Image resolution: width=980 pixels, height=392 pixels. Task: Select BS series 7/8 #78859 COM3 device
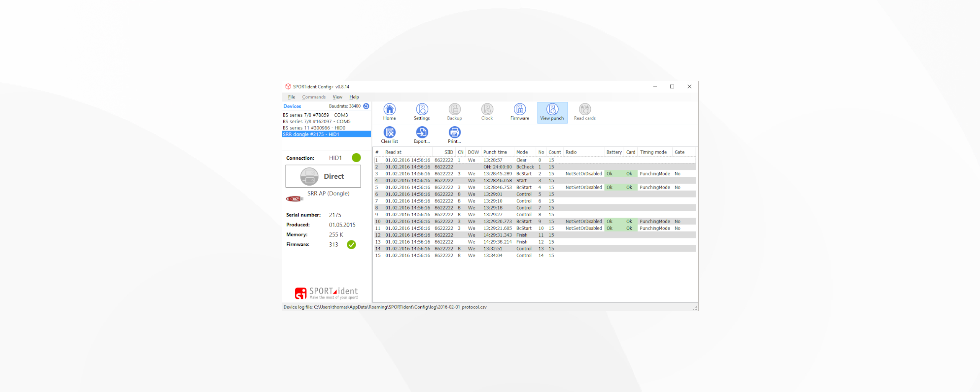click(x=315, y=115)
